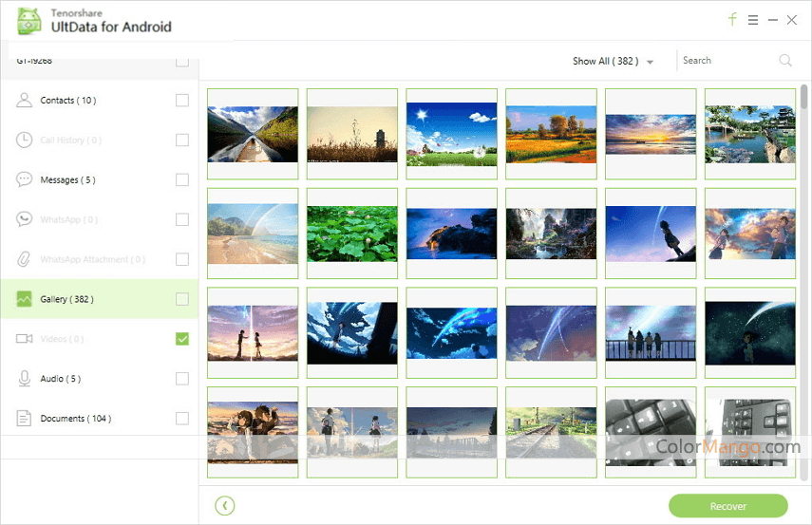Enable the Contacts checkbox

[x=182, y=101]
